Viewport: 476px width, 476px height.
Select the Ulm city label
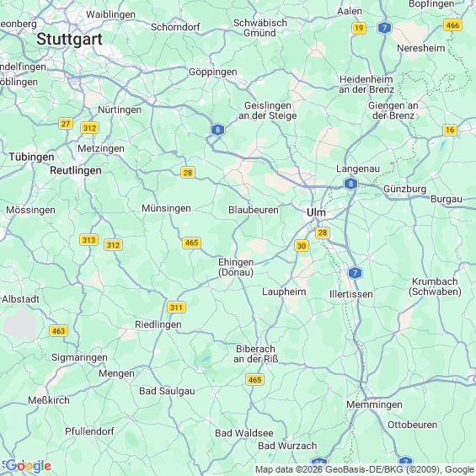point(316,212)
